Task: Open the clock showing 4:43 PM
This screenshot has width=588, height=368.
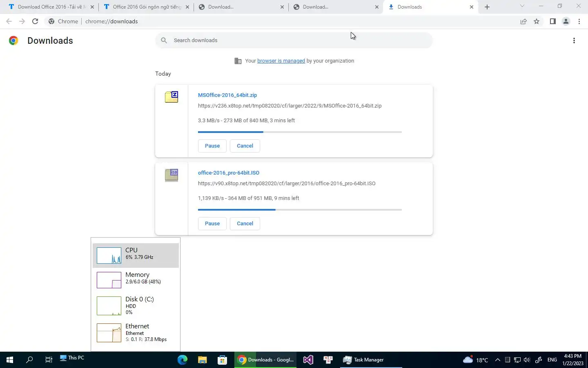Action: (x=573, y=360)
